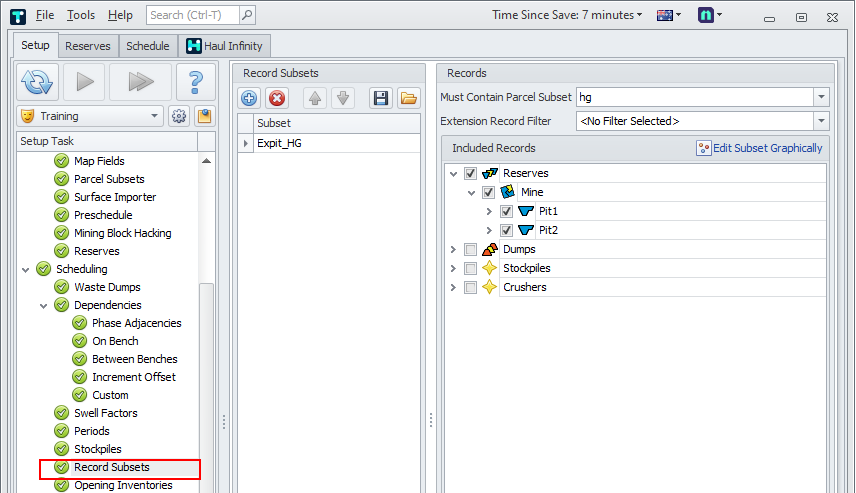Collapse the Mine tree node

[x=472, y=193]
